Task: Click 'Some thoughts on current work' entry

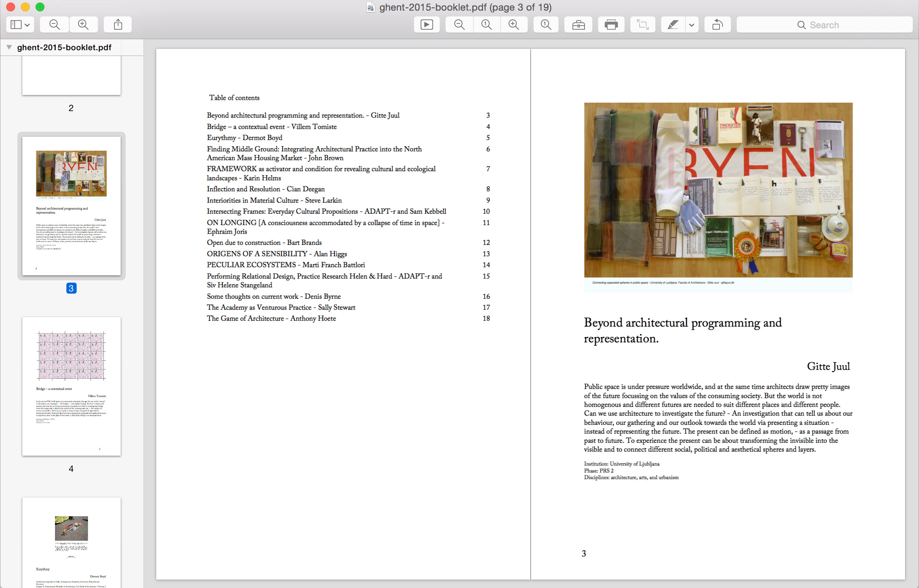Action: pos(274,297)
